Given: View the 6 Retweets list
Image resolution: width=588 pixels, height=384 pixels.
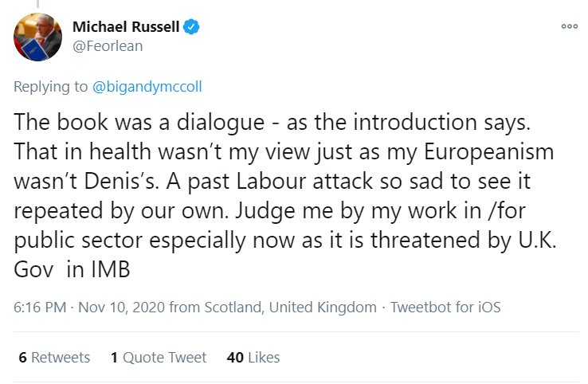Looking at the screenshot, I should click(54, 358).
